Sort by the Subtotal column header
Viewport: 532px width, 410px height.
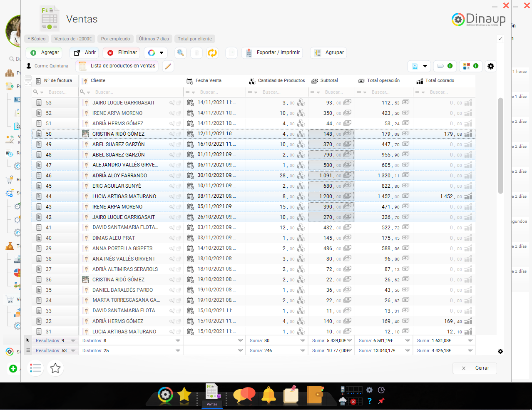[x=329, y=81]
